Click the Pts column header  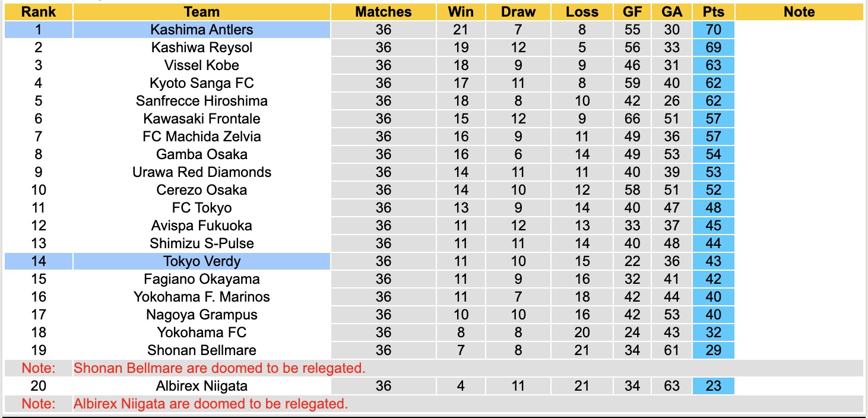coord(713,12)
